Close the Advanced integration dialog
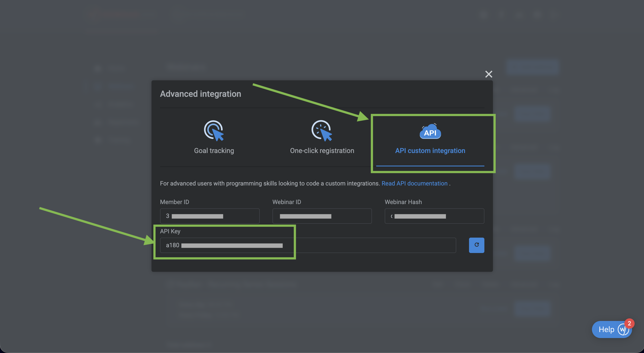Image resolution: width=644 pixels, height=353 pixels. coord(488,74)
